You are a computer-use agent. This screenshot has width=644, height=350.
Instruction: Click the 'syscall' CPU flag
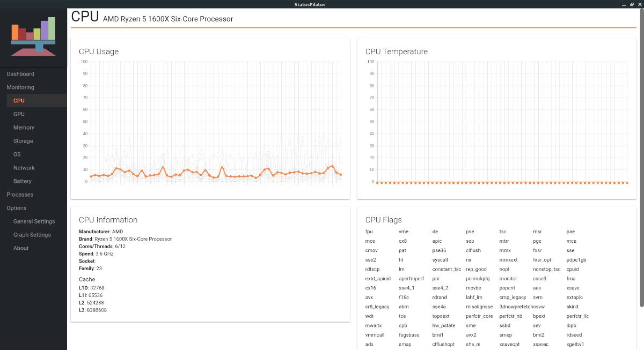coord(440,260)
